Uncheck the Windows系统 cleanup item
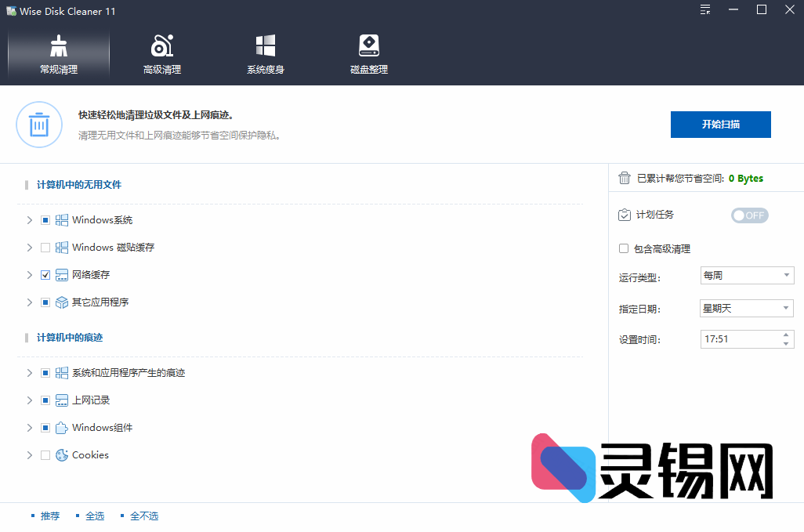Viewport: 804px width, 532px height. point(45,219)
